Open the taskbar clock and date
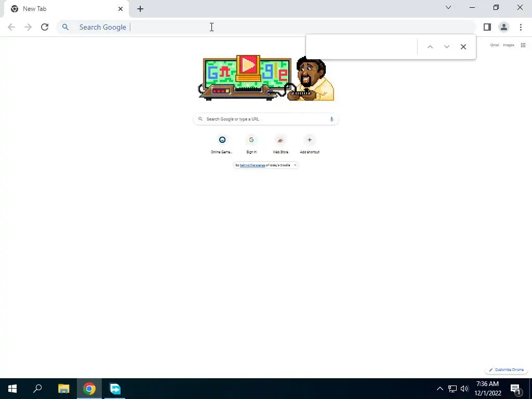The width and height of the screenshot is (532, 399). tap(487, 389)
